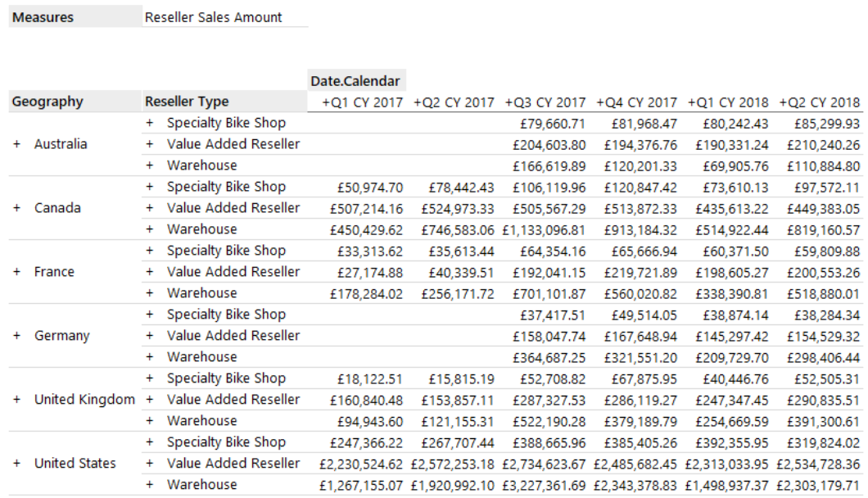Viewport: 868px width, 498px height.
Task: Expand the Canada geography row
Action: [x=16, y=208]
